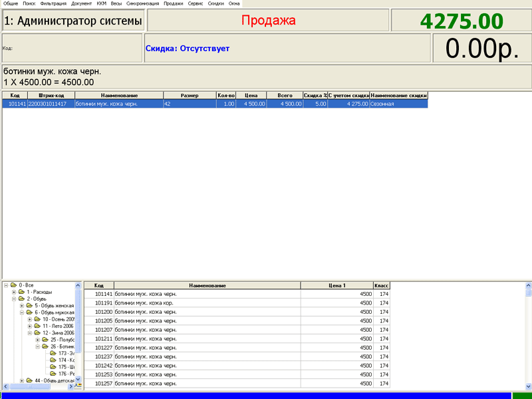Expand the '10 - Осень 2005' tree node
The width and height of the screenshot is (532, 399).
pyautogui.click(x=29, y=319)
